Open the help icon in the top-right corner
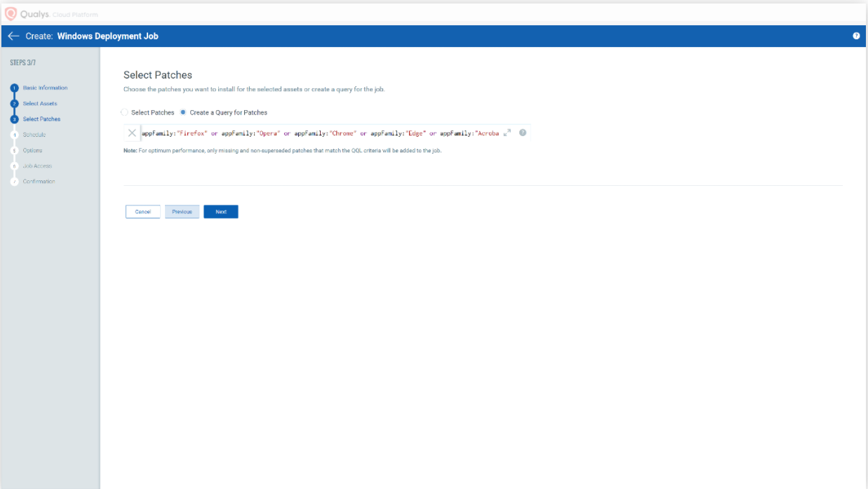The height and width of the screenshot is (489, 868). (856, 36)
